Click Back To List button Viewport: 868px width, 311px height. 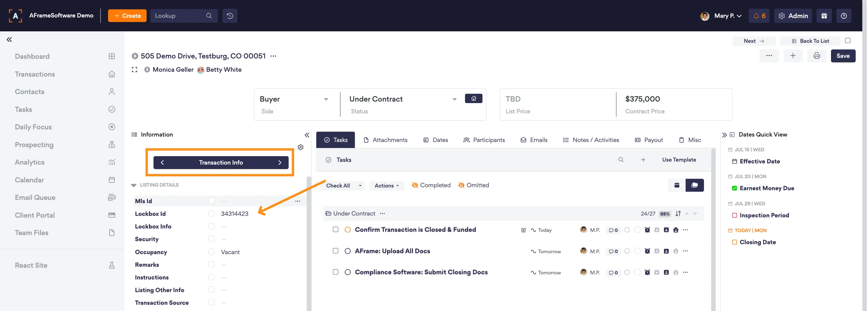(811, 41)
